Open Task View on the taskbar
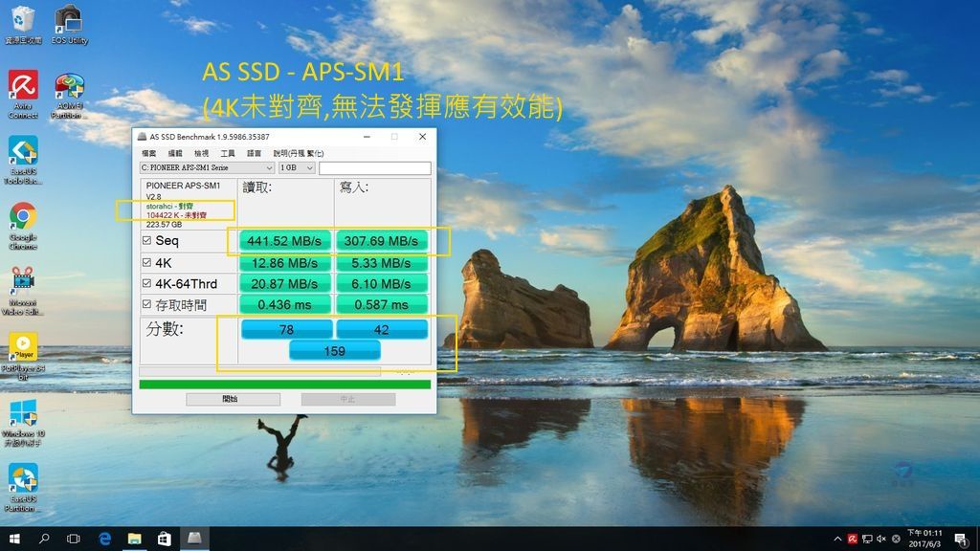Image resolution: width=980 pixels, height=551 pixels. 73,539
